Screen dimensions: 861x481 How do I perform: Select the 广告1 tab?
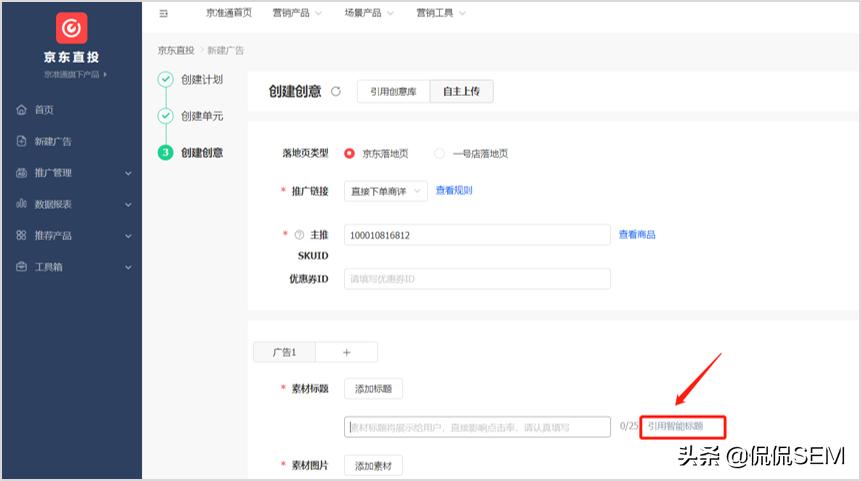tap(284, 353)
